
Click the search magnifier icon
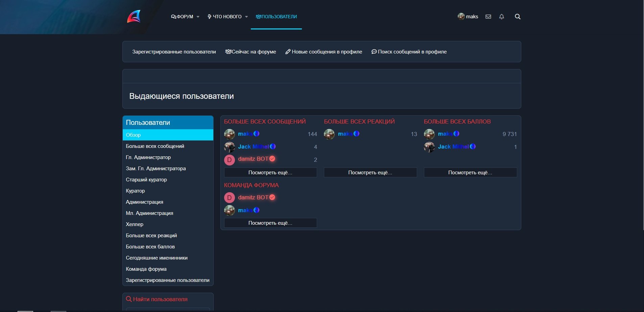518,17
